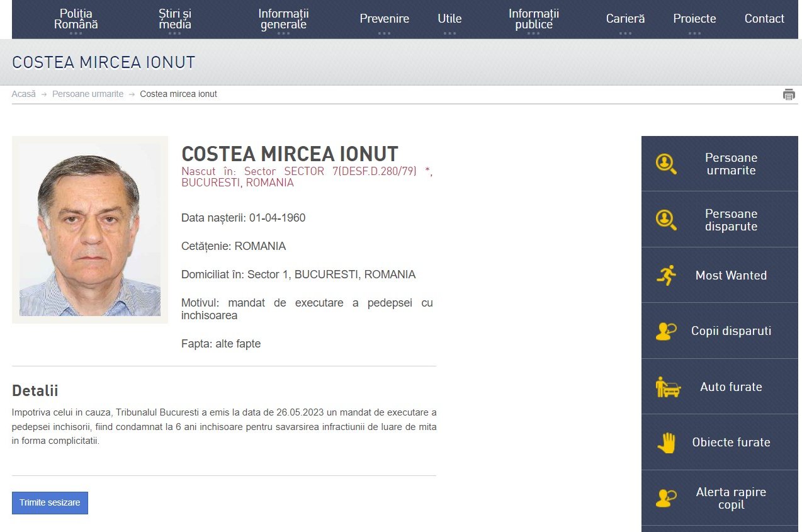802x532 pixels.
Task: Open the Prevenire menu item
Action: point(385,20)
